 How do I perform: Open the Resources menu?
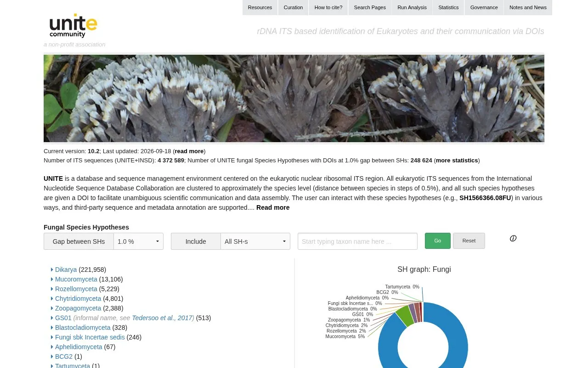tap(260, 7)
